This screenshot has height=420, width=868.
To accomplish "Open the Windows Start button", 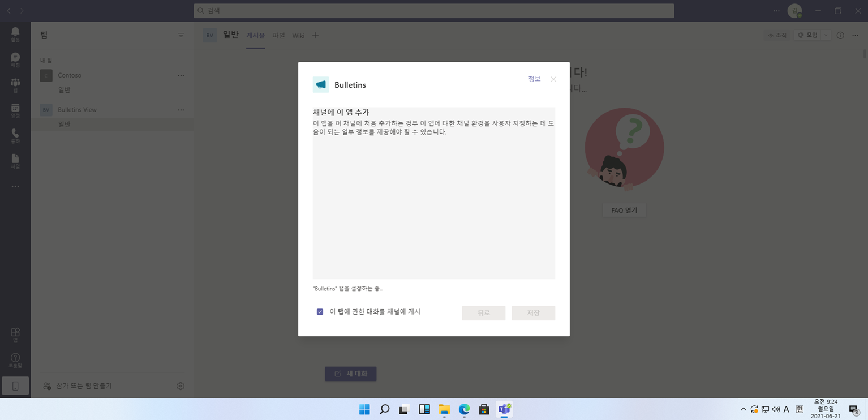I will [x=364, y=409].
